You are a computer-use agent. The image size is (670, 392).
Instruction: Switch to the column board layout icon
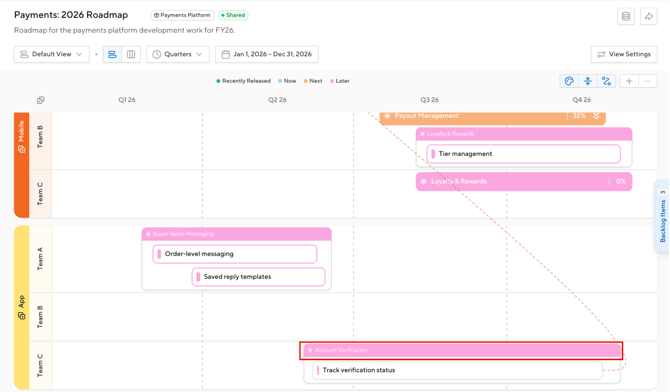point(131,54)
